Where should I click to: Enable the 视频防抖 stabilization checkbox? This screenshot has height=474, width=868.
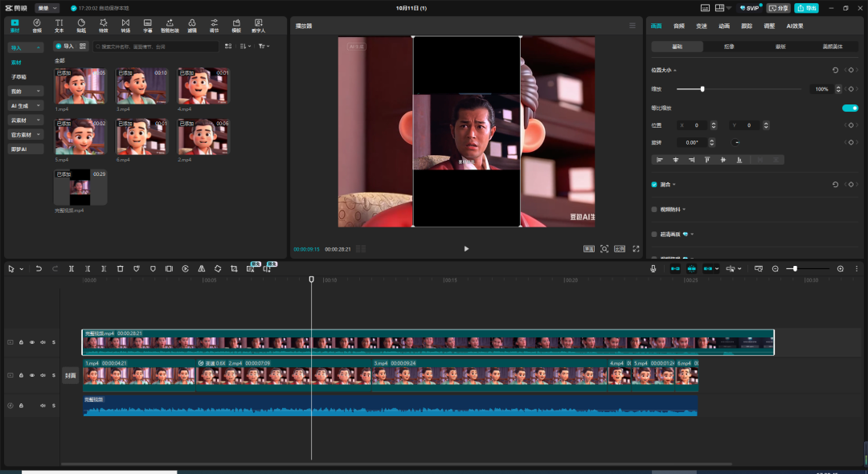(654, 210)
